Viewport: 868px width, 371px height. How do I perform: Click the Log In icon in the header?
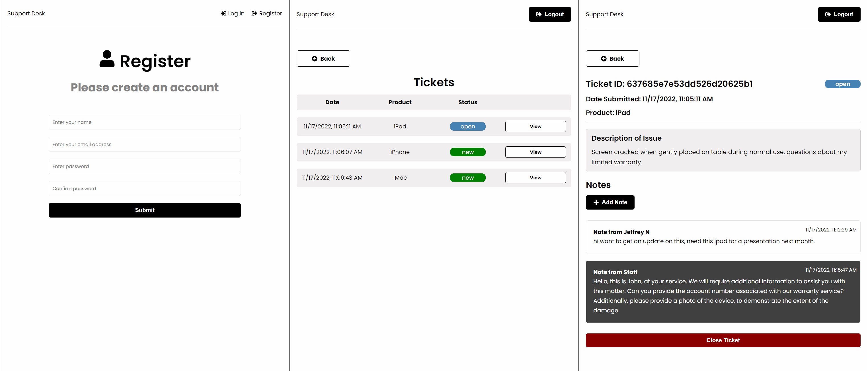[x=223, y=13]
